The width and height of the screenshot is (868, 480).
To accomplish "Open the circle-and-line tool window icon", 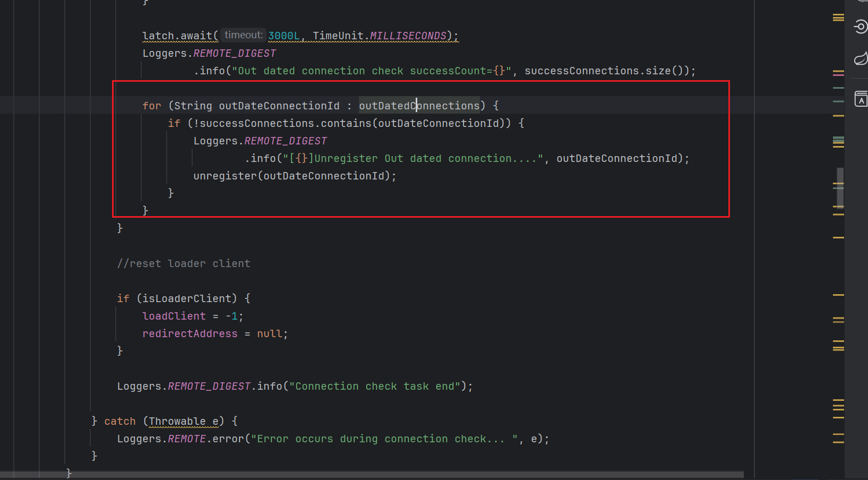I will [861, 27].
